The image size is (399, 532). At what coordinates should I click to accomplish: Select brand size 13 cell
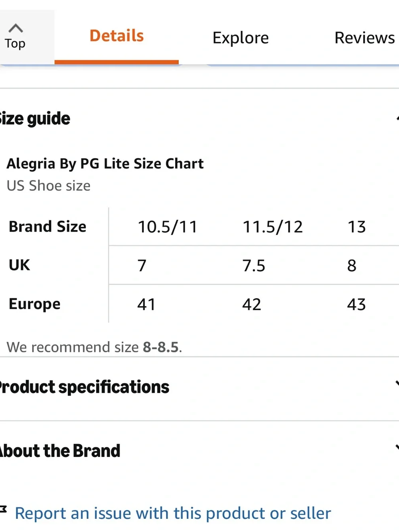pos(357,227)
